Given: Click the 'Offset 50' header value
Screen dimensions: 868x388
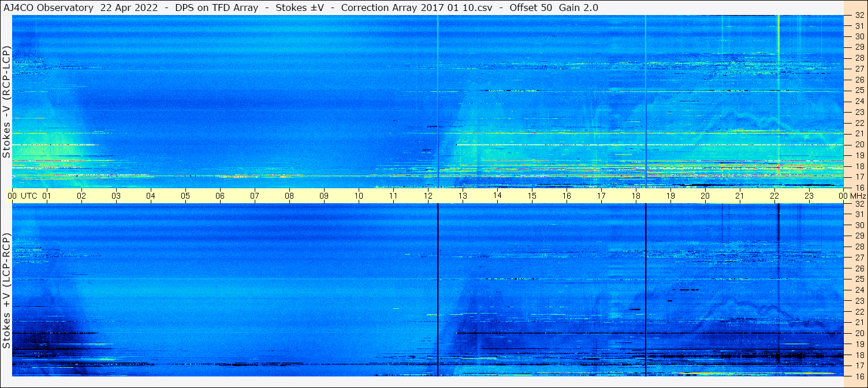Looking at the screenshot, I should coord(530,8).
